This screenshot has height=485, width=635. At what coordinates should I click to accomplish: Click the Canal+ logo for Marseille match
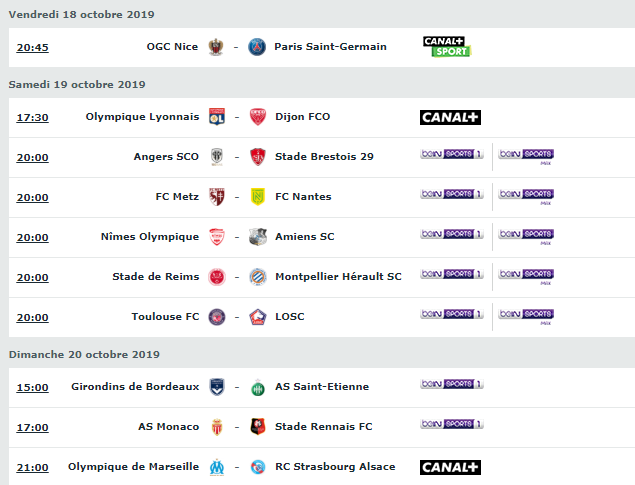tap(450, 468)
